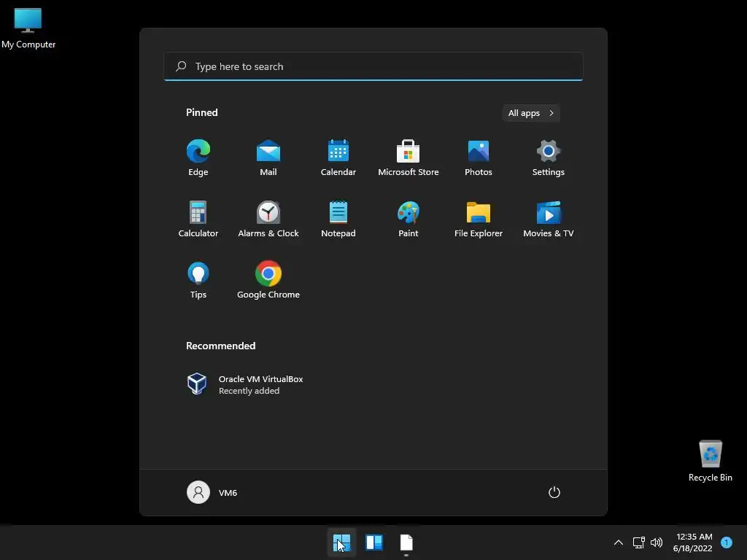Open Microsoft Store
Image resolution: width=747 pixels, height=560 pixels.
(409, 158)
